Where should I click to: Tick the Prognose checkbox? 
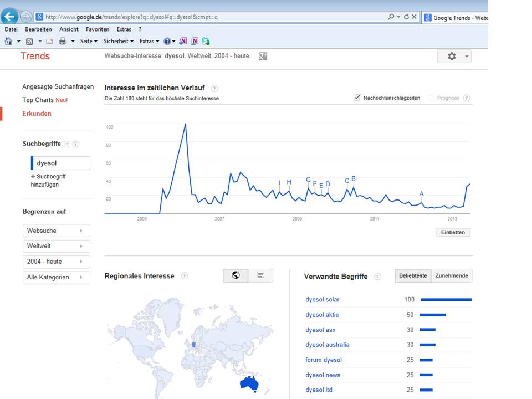point(431,98)
